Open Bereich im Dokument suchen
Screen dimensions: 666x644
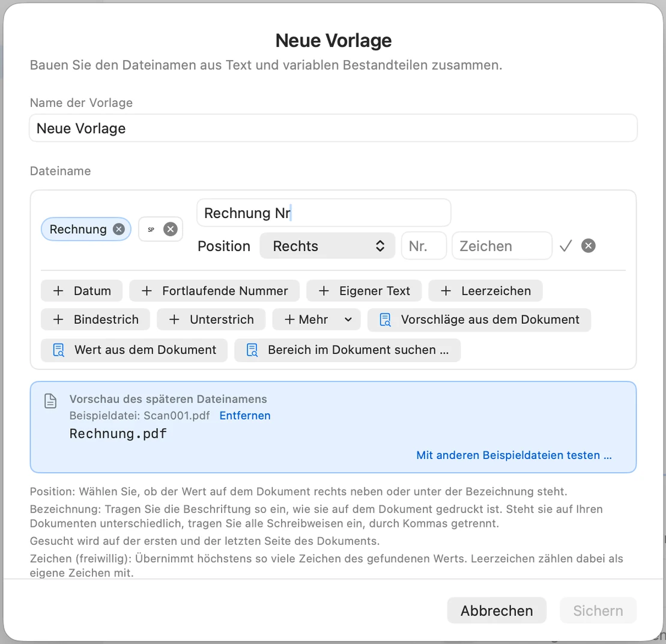[348, 350]
